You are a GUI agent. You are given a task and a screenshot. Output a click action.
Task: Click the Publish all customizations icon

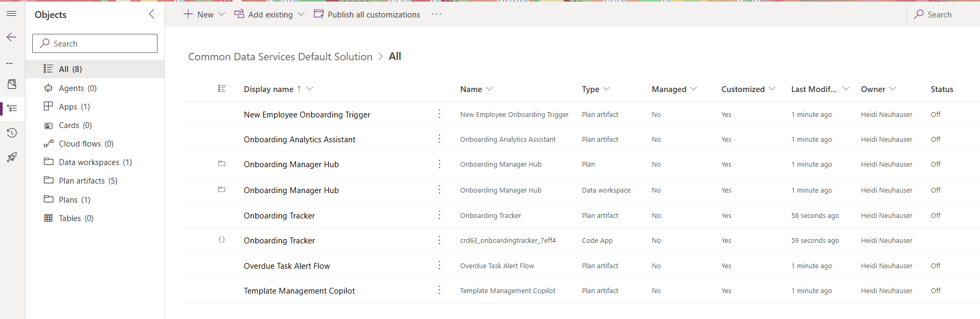point(319,14)
